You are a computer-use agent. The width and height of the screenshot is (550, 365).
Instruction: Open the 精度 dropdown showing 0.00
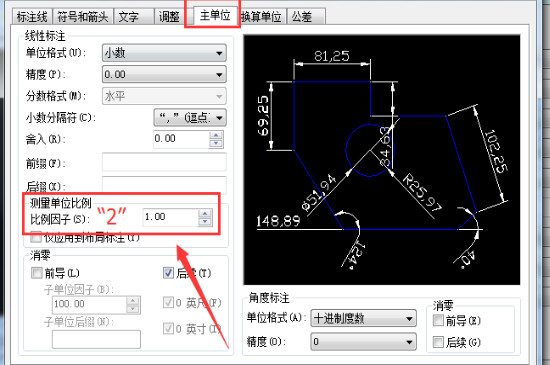164,75
